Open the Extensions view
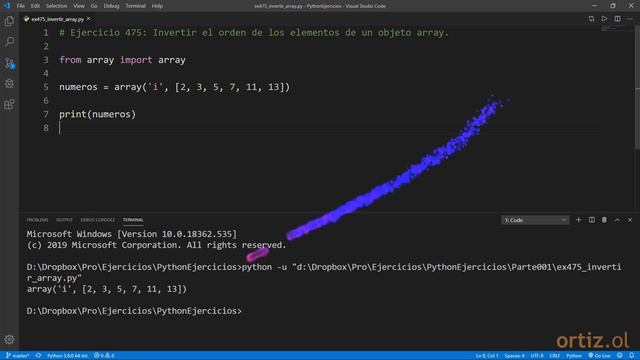 tap(9, 104)
